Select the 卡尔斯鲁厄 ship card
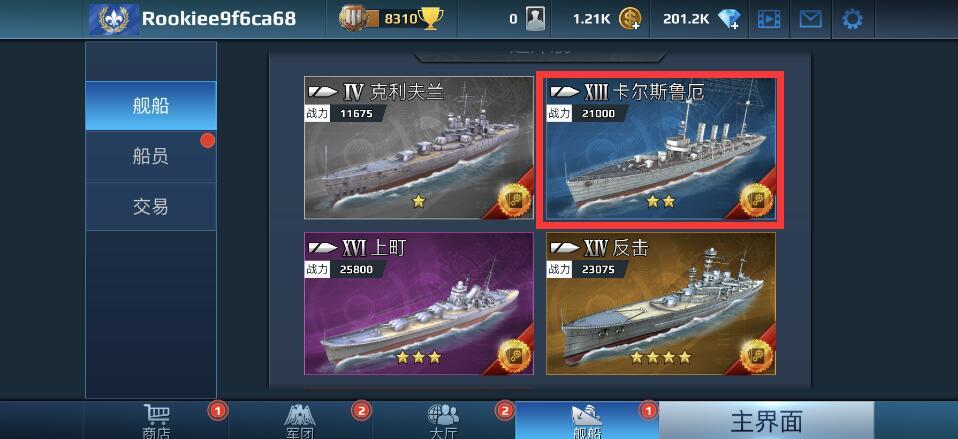This screenshot has width=958, height=439. point(660,148)
